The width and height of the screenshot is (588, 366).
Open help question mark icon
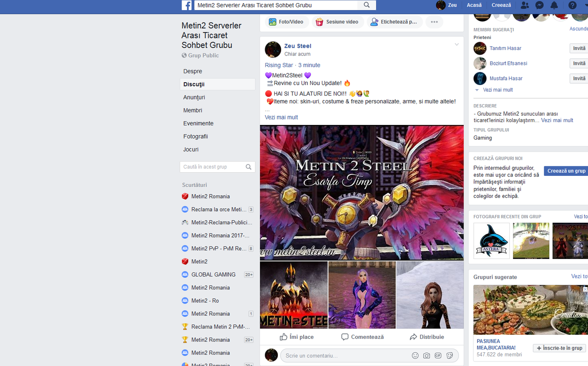[572, 6]
